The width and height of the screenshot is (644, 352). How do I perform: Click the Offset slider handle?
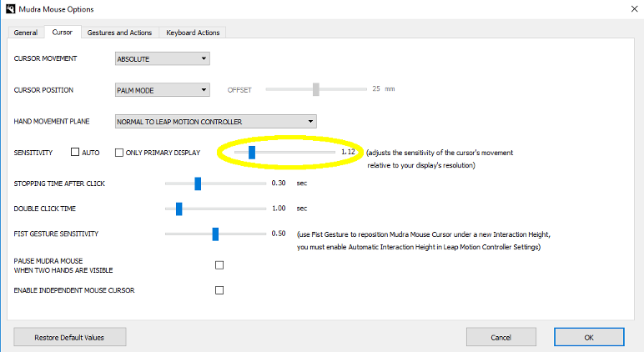[x=316, y=89]
